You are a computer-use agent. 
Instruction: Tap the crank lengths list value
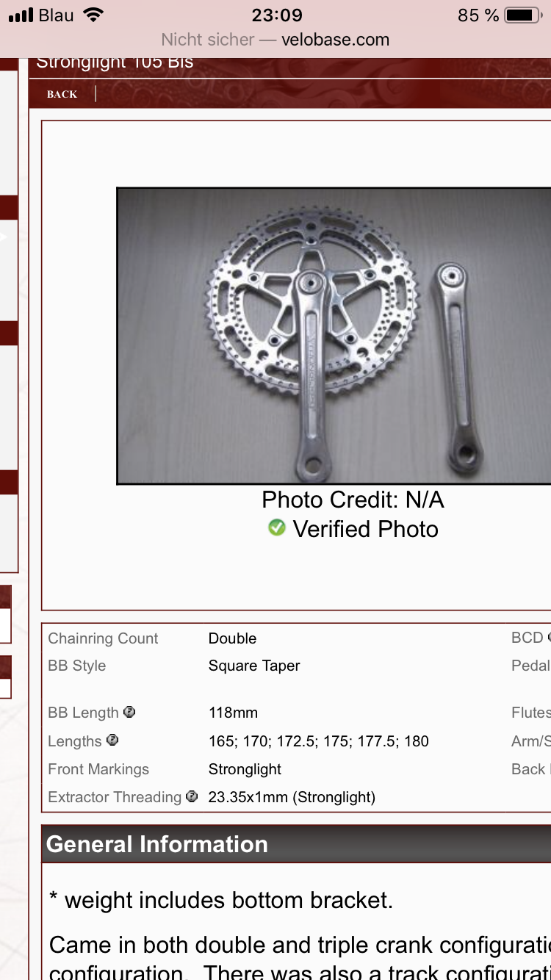[319, 741]
